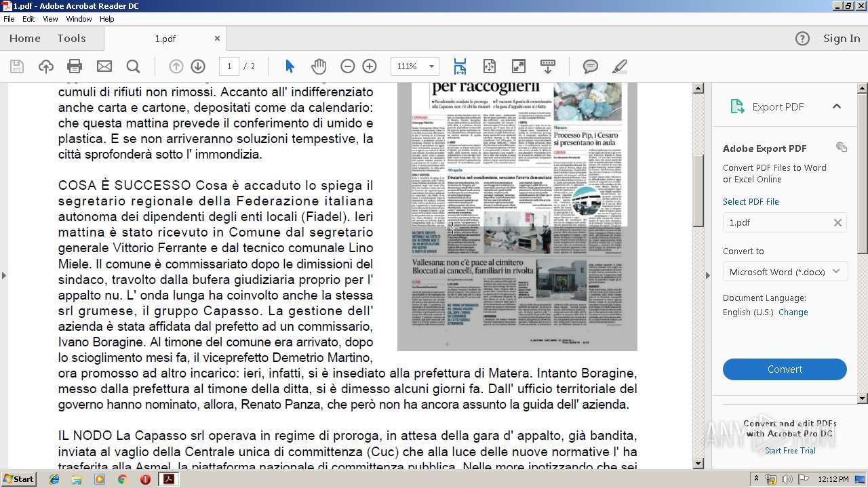Switch to the Tools tab

coord(71,39)
